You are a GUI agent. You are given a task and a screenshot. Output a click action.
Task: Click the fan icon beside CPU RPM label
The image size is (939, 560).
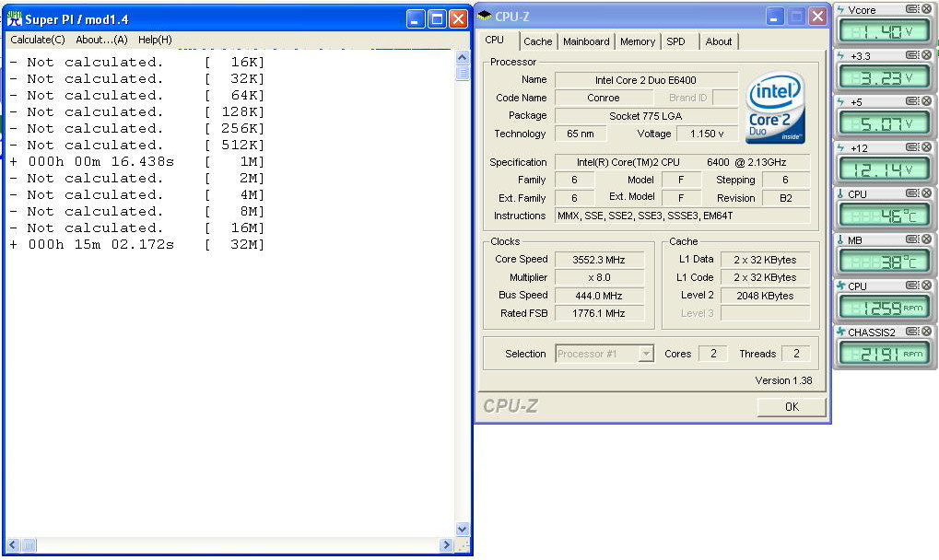pyautogui.click(x=840, y=286)
